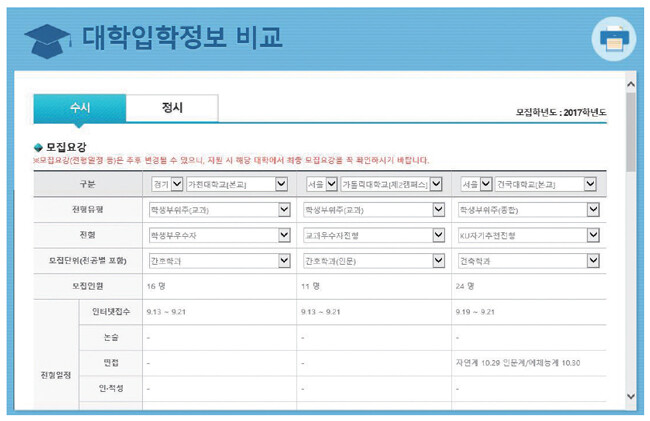This screenshot has width=650, height=421.
Task: Open the KU자기추천전형 dropdown
Action: [x=528, y=235]
